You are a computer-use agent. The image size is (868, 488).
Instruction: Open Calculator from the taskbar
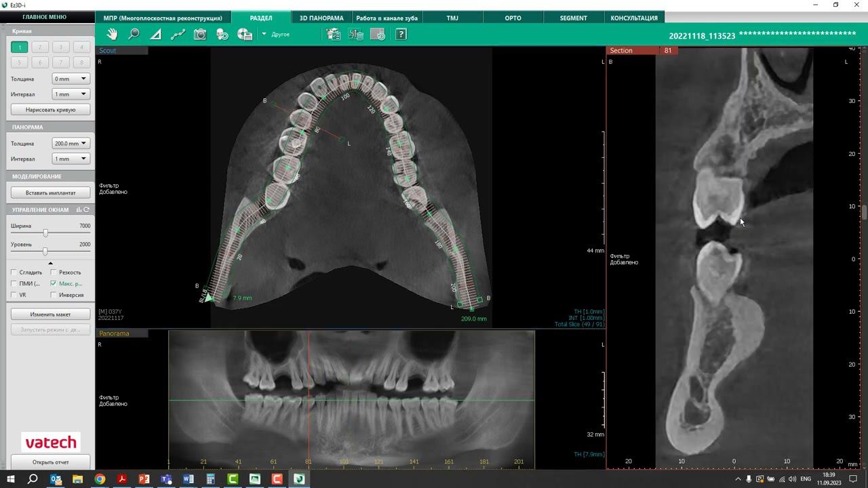[x=210, y=479]
